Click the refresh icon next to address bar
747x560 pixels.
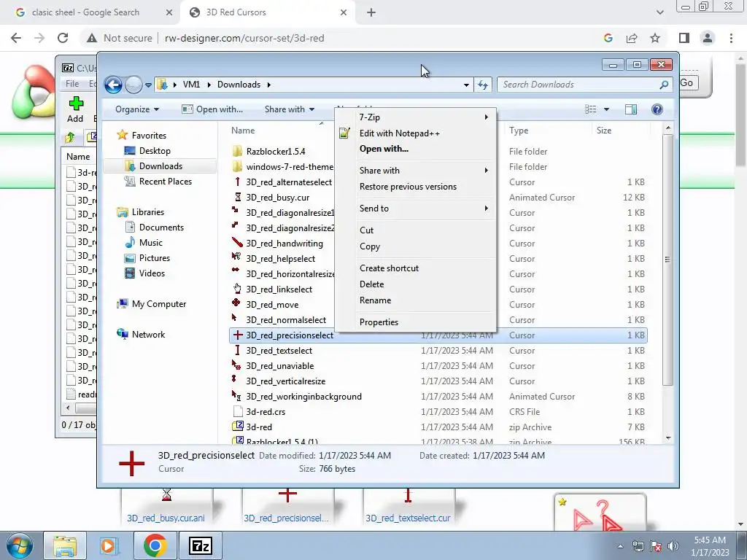483,85
